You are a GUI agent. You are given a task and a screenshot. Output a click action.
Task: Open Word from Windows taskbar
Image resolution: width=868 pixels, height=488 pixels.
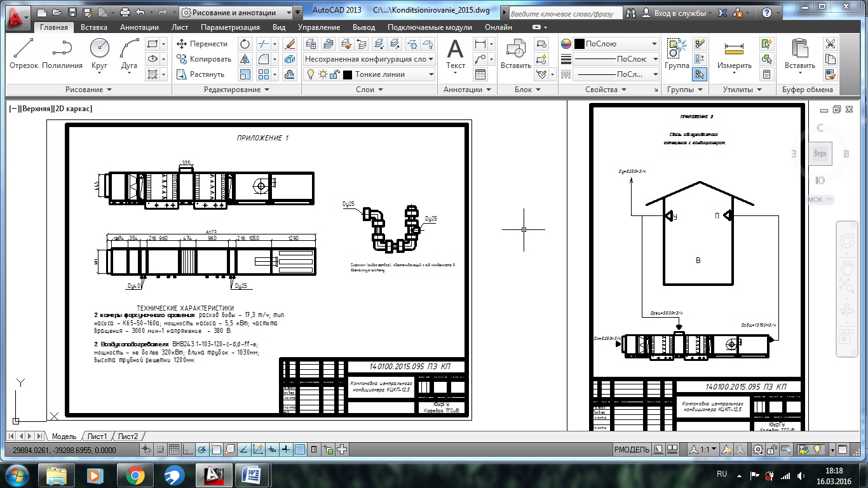pos(252,475)
